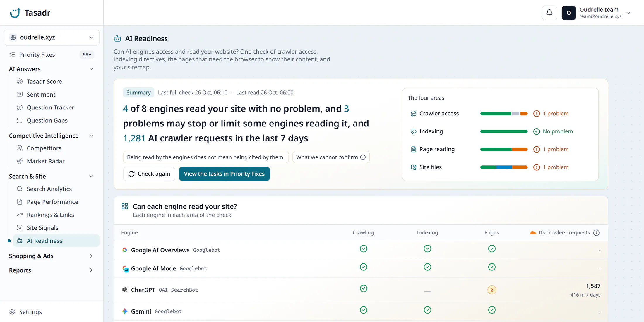Open the account menu chevron
644x322 pixels.
628,13
